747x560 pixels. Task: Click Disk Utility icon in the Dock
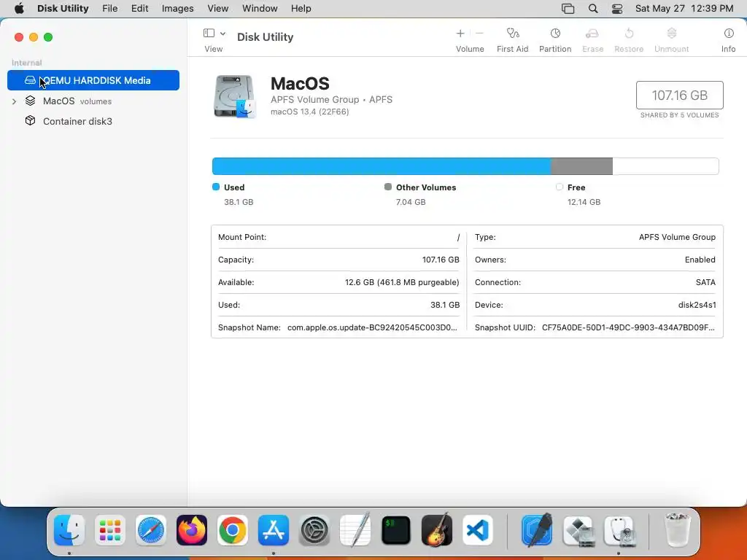[619, 530]
